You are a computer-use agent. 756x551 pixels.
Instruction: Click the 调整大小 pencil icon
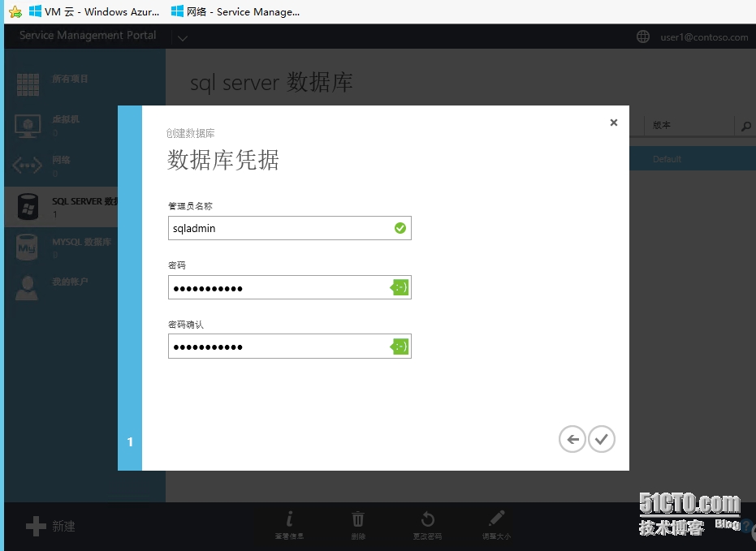[496, 519]
